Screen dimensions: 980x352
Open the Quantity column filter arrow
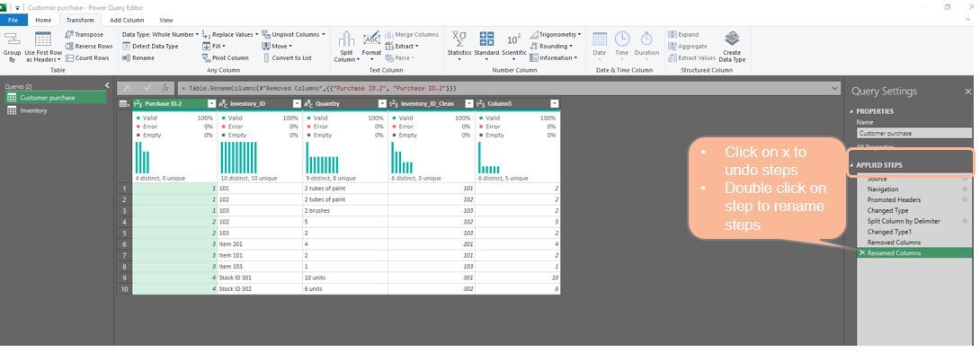tap(382, 103)
